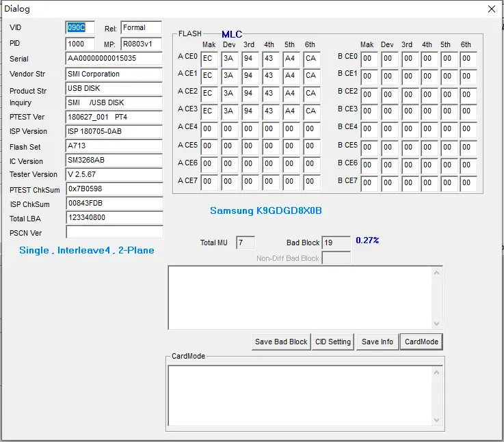
Task: Click the Total MU value field
Action: pyautogui.click(x=245, y=243)
